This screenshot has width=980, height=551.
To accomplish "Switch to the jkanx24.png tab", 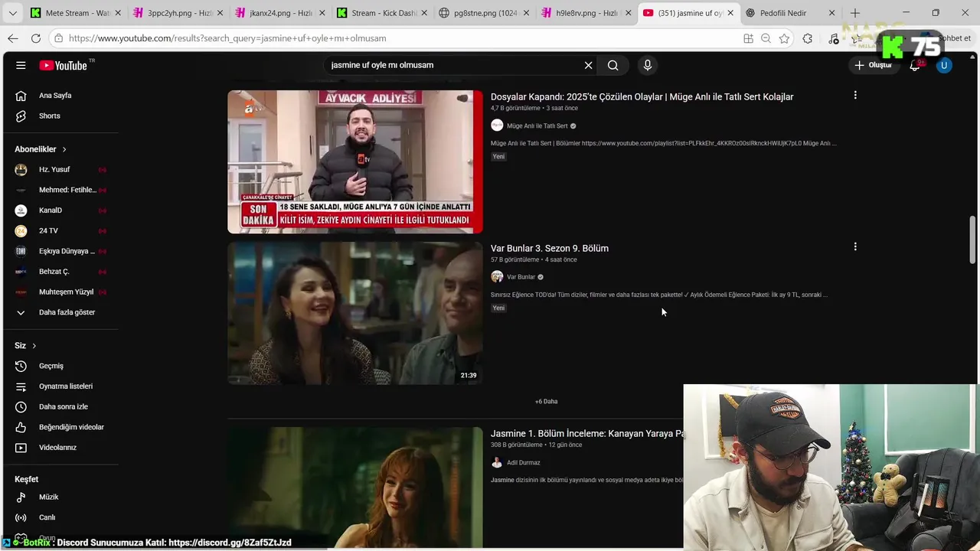I will [279, 13].
